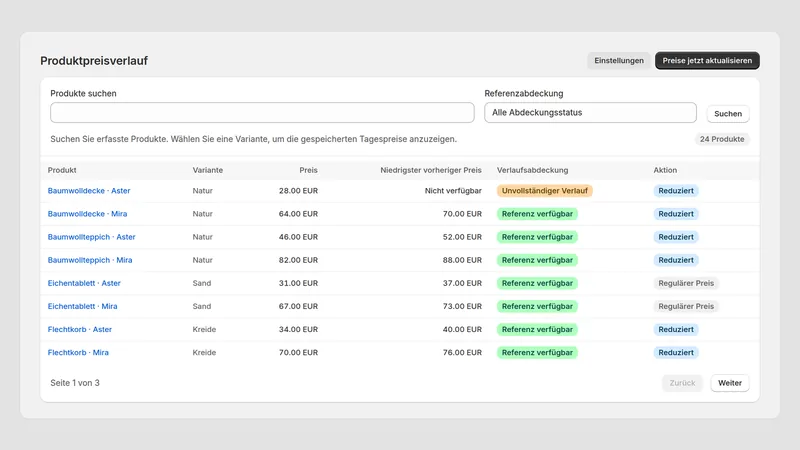Click Sand variant in Eichentablett · Mira row
Viewport: 800px width, 450px height.
(202, 306)
